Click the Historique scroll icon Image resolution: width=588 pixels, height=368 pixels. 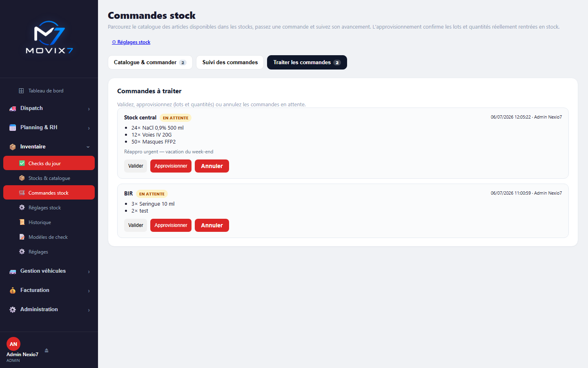click(22, 222)
